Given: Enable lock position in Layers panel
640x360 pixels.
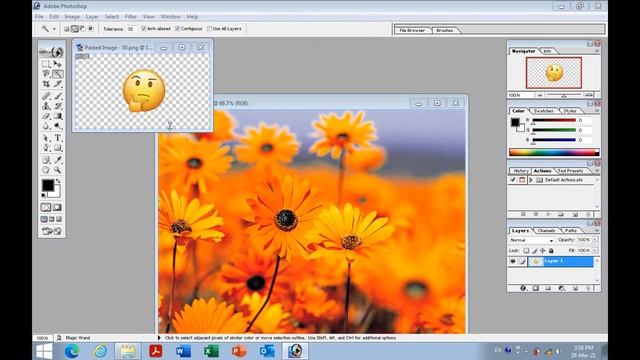Looking at the screenshot, I should 542,251.
